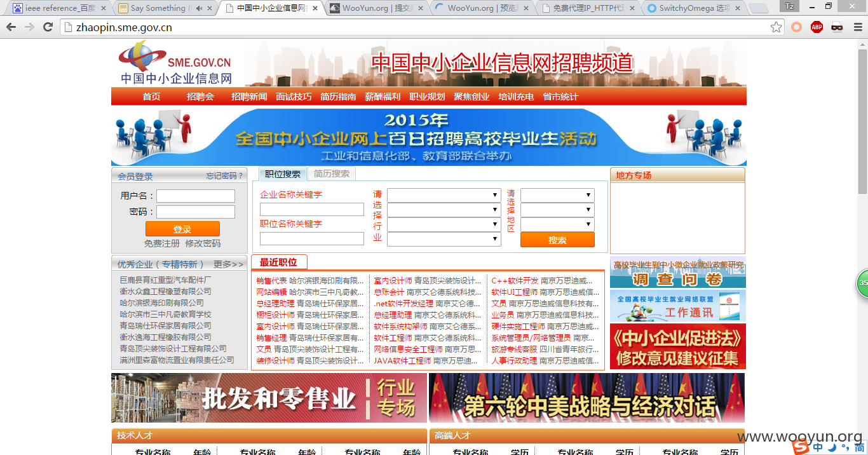Screen dimensions: 868x455
Task: Open 满洲里森富物流置业有限责任公司 link
Action: coord(177,360)
